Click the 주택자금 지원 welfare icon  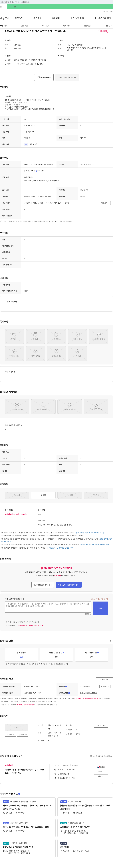(x=14, y=353)
